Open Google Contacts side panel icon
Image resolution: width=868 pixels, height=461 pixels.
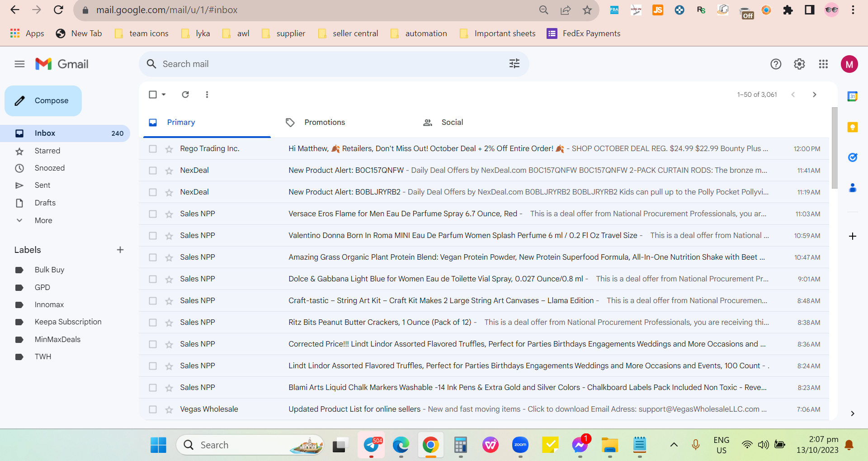pyautogui.click(x=853, y=188)
